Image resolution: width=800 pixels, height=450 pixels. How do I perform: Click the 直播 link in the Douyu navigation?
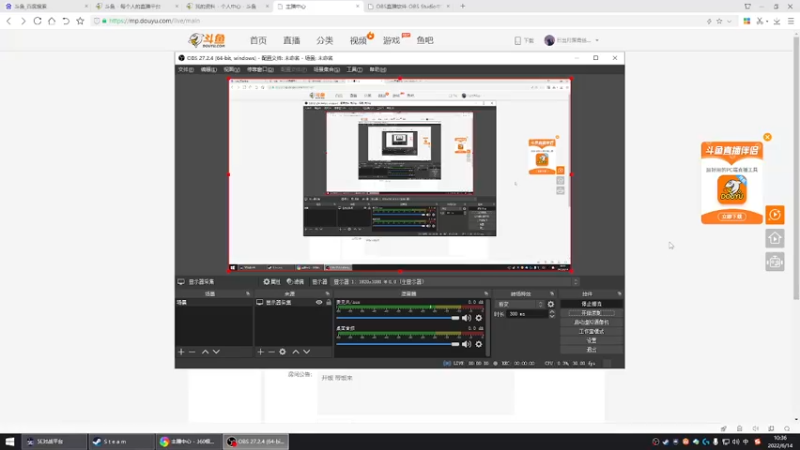(292, 40)
